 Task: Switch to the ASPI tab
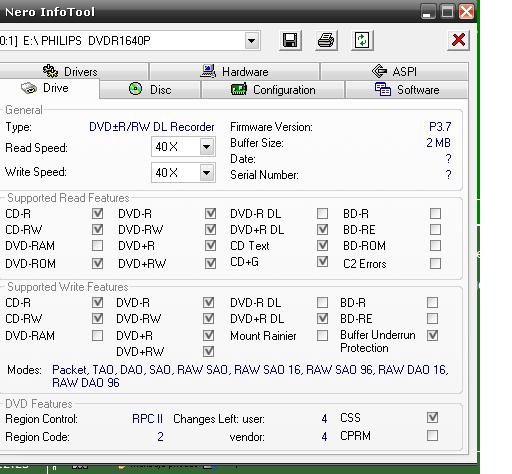pyautogui.click(x=394, y=71)
